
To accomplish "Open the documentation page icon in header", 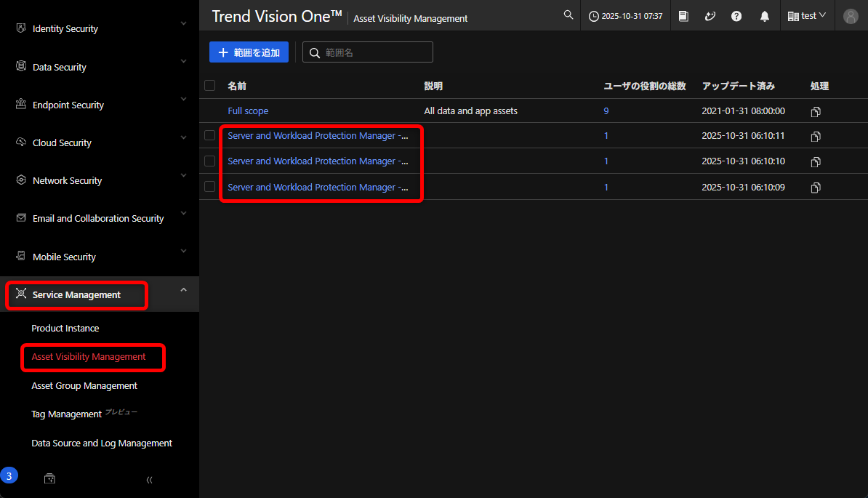I will [x=683, y=16].
